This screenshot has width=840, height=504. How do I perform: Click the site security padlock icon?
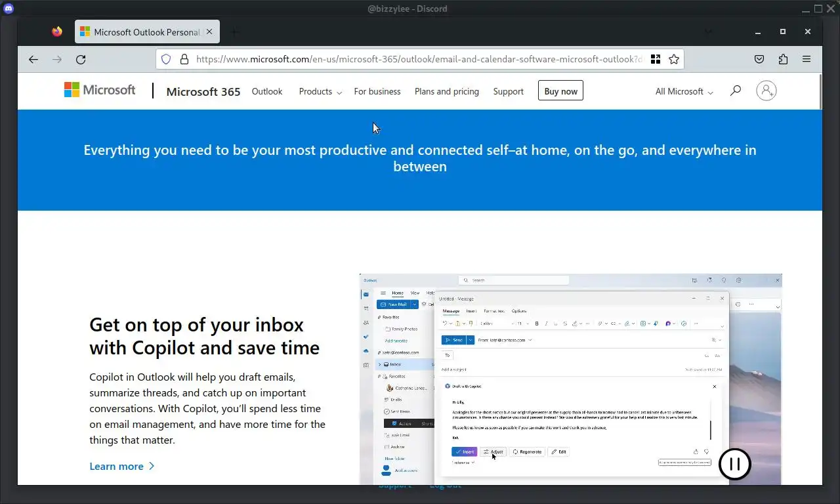[x=184, y=59]
